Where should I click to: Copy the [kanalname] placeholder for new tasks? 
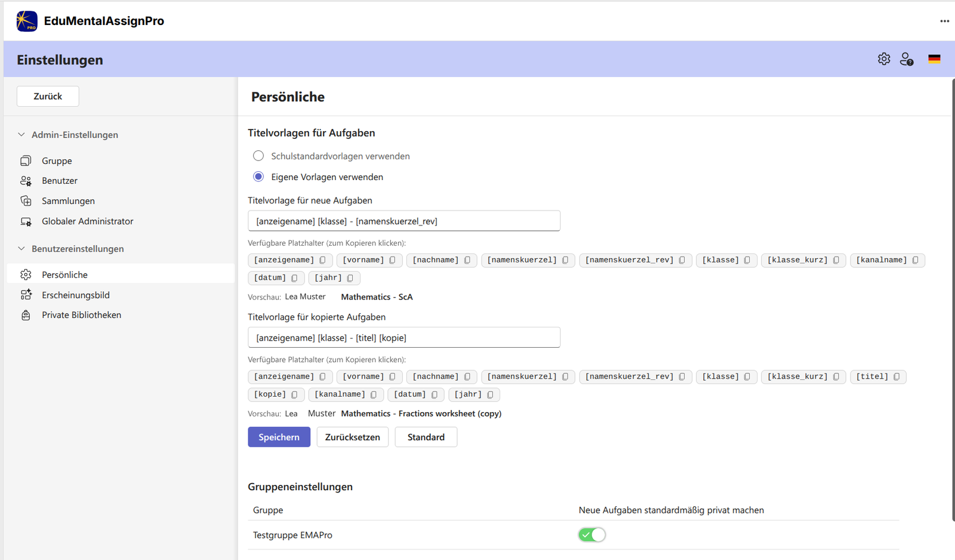887,260
